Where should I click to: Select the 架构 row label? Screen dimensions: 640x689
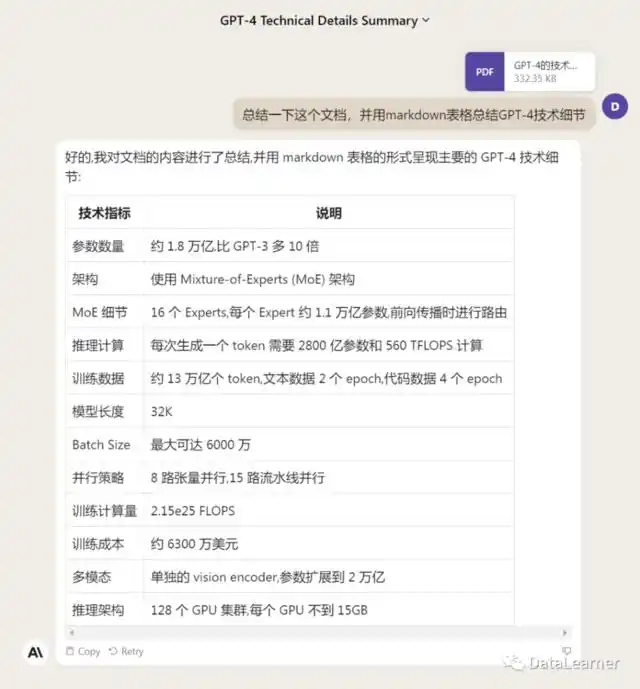pyautogui.click(x=85, y=279)
